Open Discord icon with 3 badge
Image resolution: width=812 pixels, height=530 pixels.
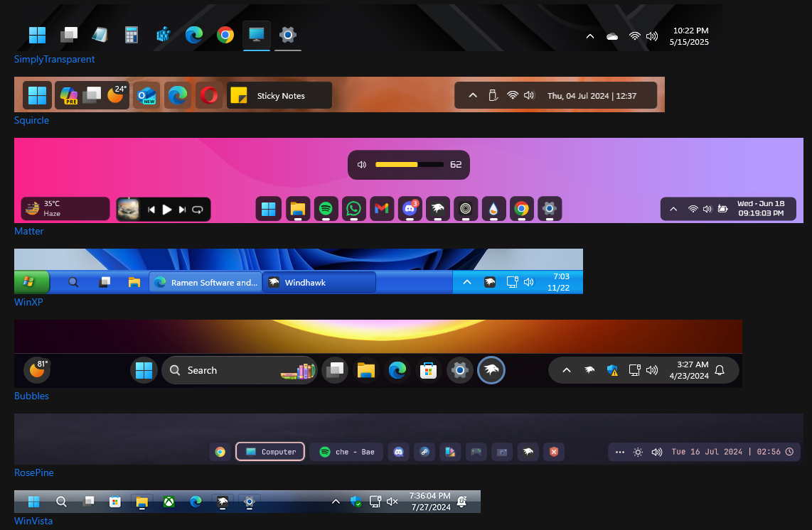(x=410, y=209)
